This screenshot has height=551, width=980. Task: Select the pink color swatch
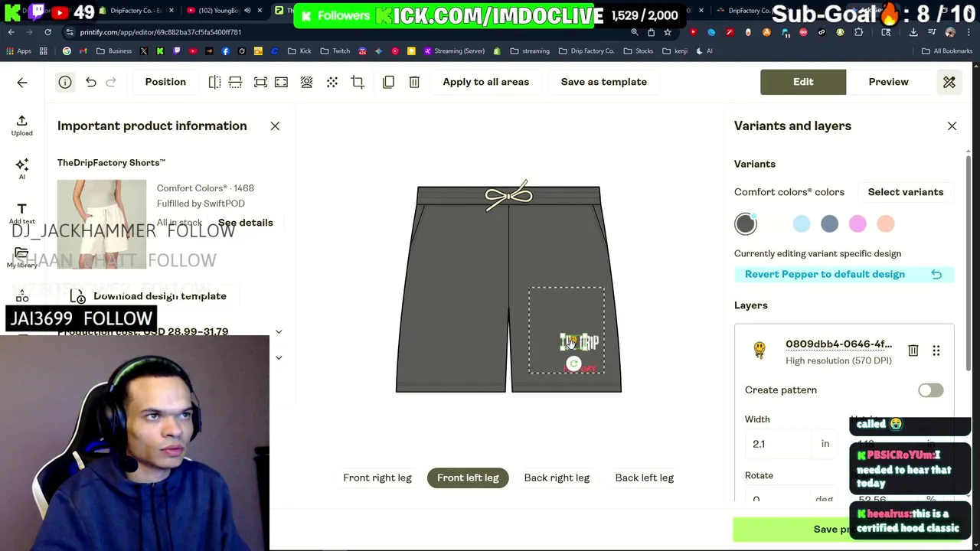click(857, 223)
